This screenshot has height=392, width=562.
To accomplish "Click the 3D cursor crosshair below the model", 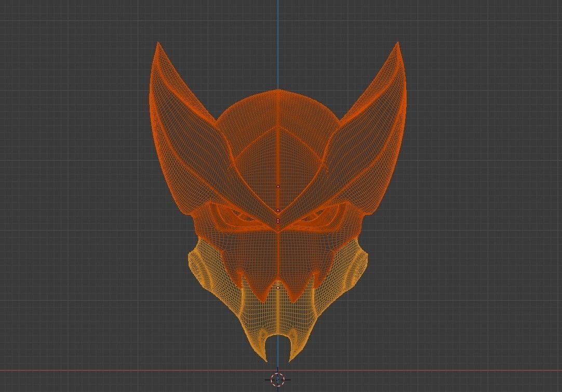I will click(x=278, y=379).
